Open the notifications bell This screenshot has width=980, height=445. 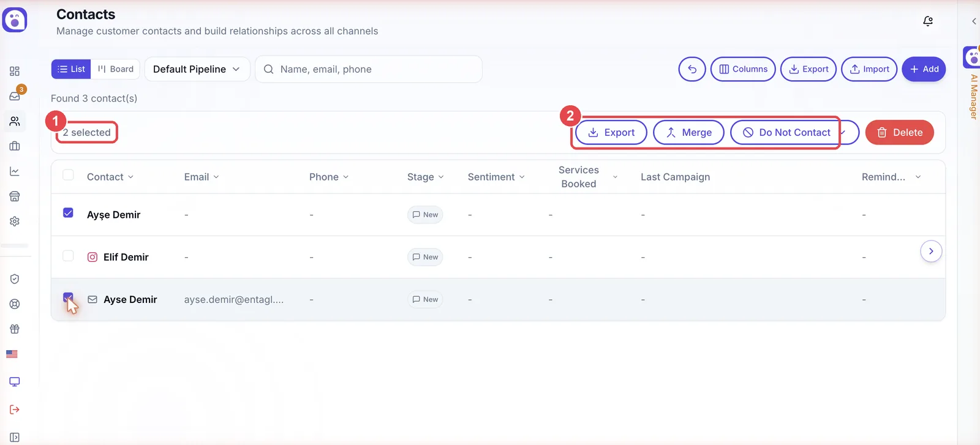tap(928, 21)
